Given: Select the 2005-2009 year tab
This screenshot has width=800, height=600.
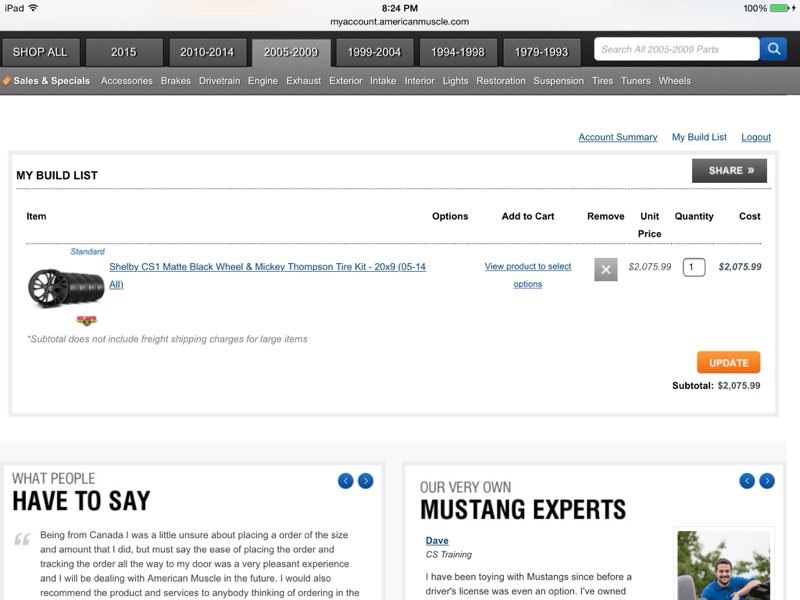Looking at the screenshot, I should pos(291,52).
